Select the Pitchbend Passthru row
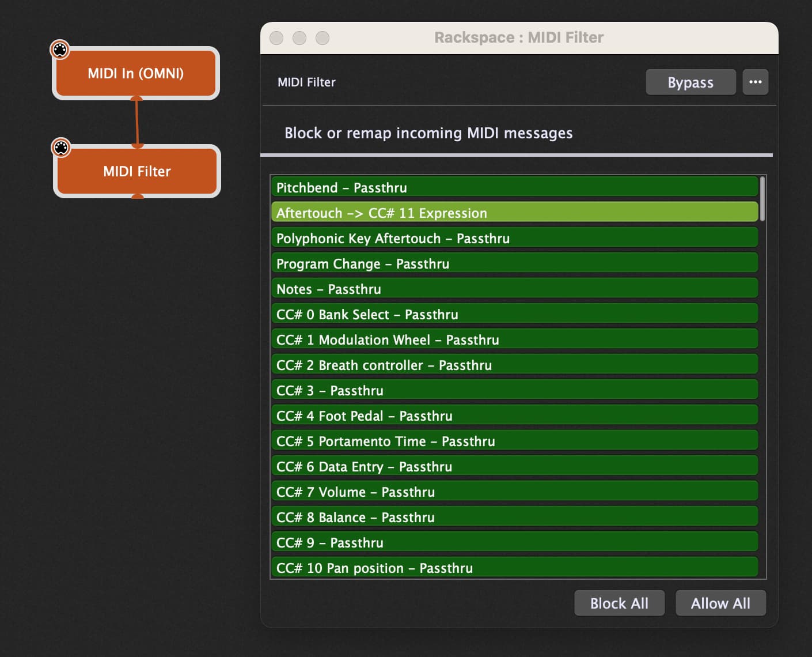Image resolution: width=812 pixels, height=657 pixels. 514,187
